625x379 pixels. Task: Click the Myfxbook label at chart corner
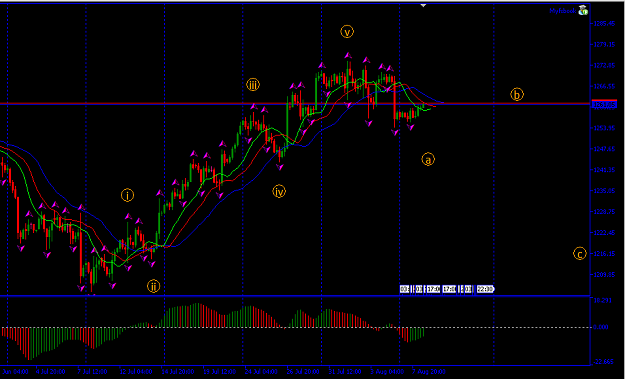pyautogui.click(x=563, y=11)
